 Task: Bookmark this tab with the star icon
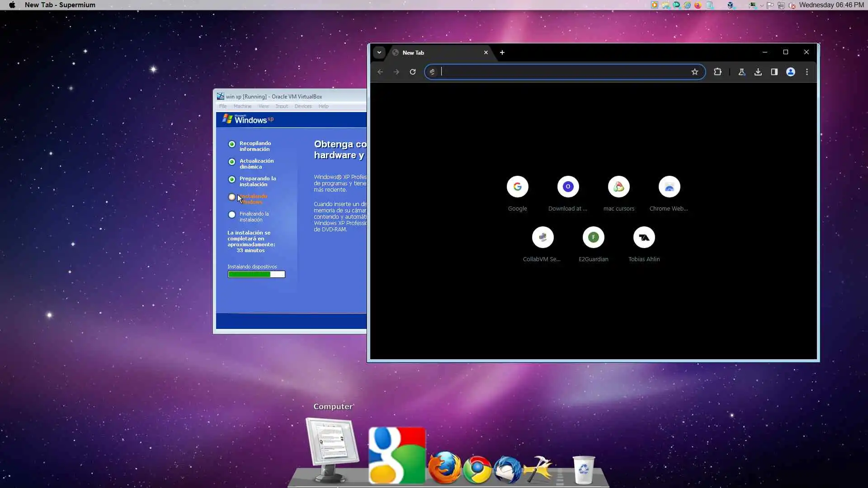click(x=695, y=72)
